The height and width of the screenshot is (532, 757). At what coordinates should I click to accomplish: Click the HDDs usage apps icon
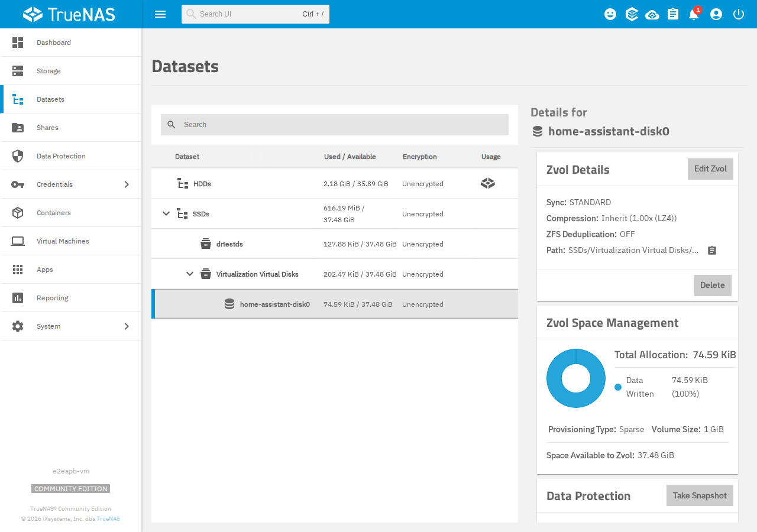click(488, 183)
